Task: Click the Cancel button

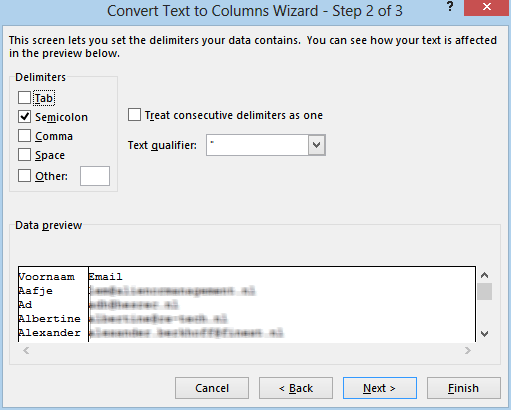Action: pyautogui.click(x=212, y=388)
